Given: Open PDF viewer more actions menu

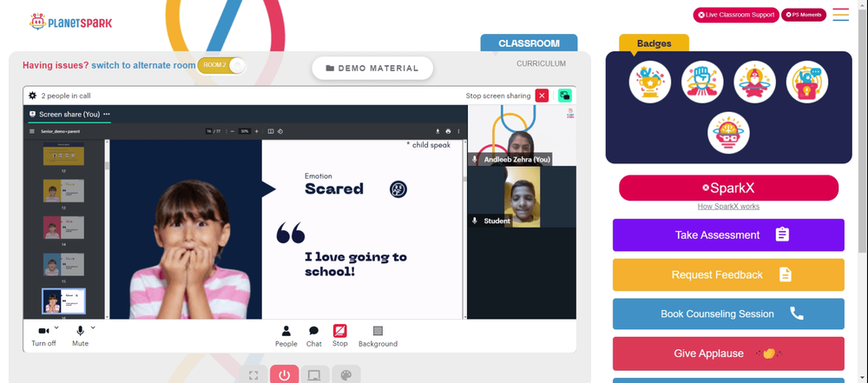Looking at the screenshot, I should pyautogui.click(x=458, y=131).
